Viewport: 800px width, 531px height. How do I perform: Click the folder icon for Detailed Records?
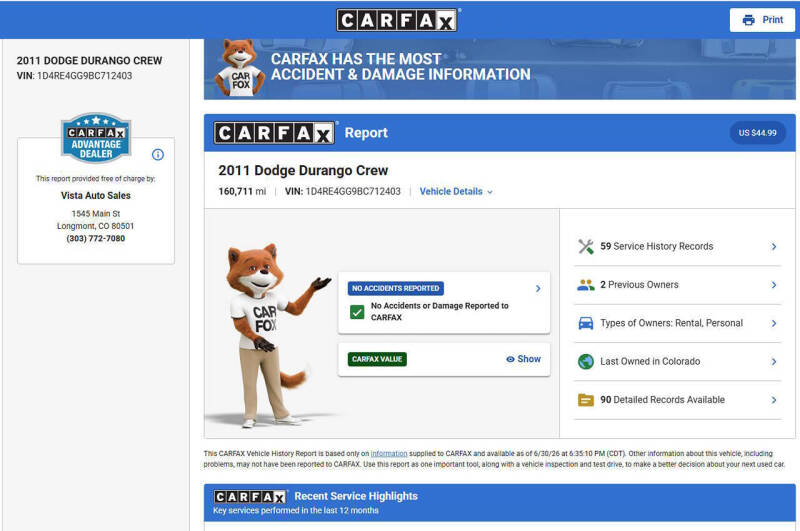[586, 400]
